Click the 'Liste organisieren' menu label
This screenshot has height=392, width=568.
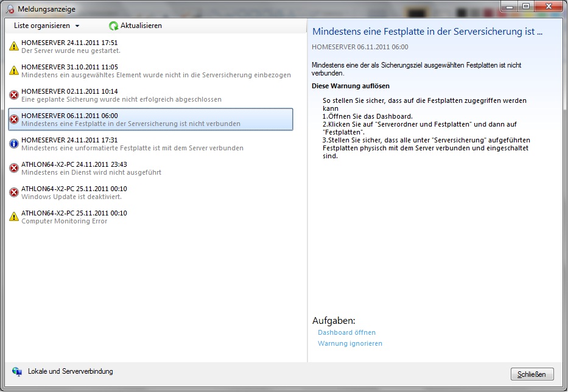point(42,26)
